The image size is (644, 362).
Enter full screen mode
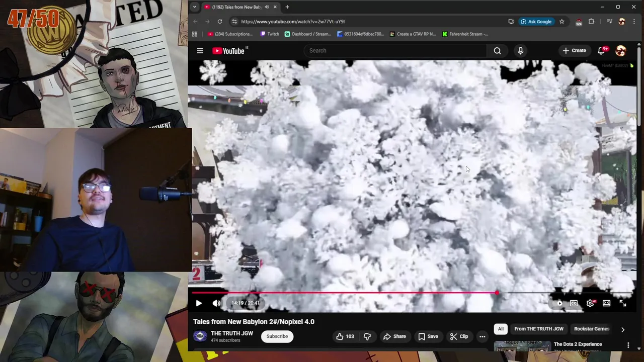point(623,303)
